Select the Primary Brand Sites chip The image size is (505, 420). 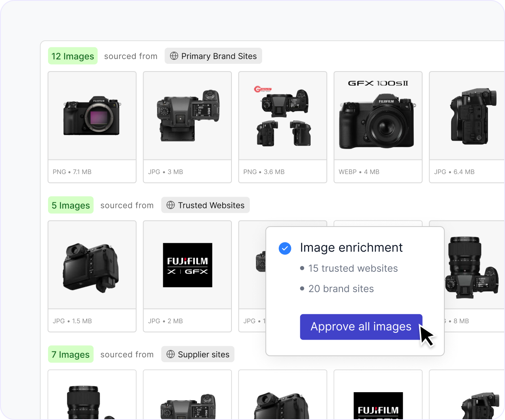pos(213,56)
